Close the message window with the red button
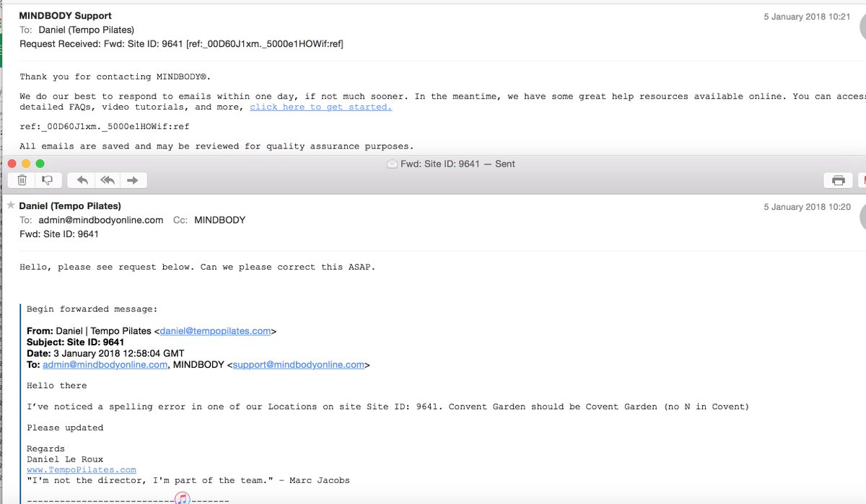This screenshot has width=866, height=504. click(x=12, y=164)
